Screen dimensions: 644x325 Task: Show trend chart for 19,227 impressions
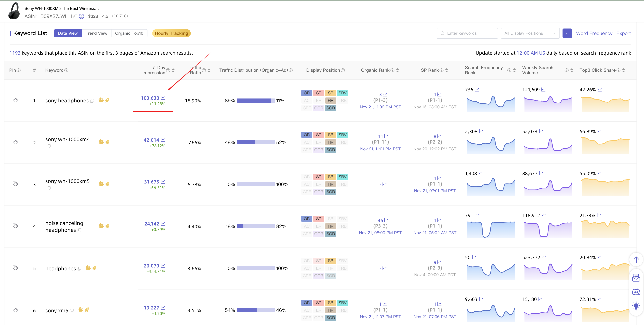pos(163,307)
